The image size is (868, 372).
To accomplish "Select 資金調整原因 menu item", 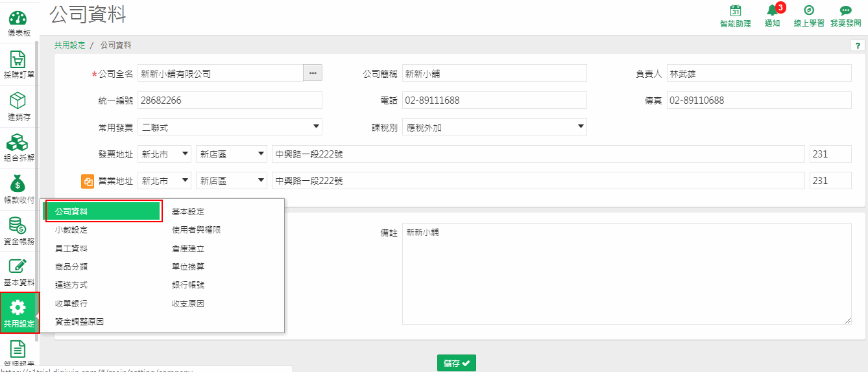I will tap(80, 321).
